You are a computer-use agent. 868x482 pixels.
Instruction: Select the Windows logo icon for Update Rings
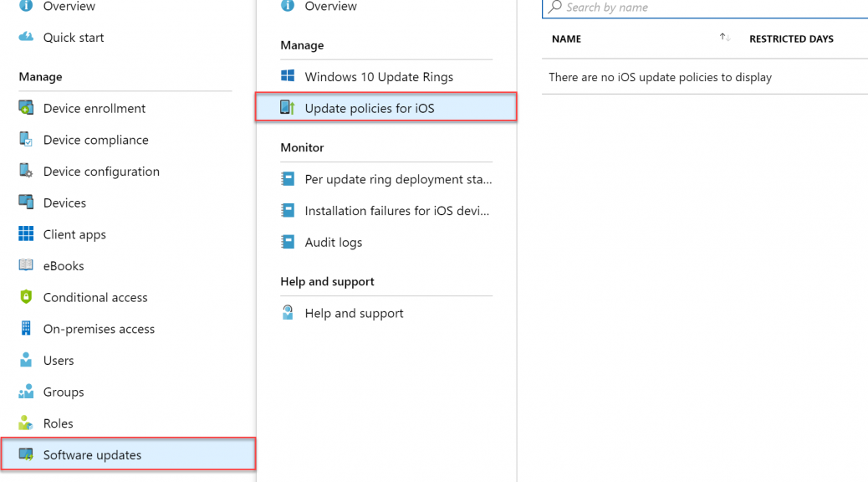click(x=288, y=76)
